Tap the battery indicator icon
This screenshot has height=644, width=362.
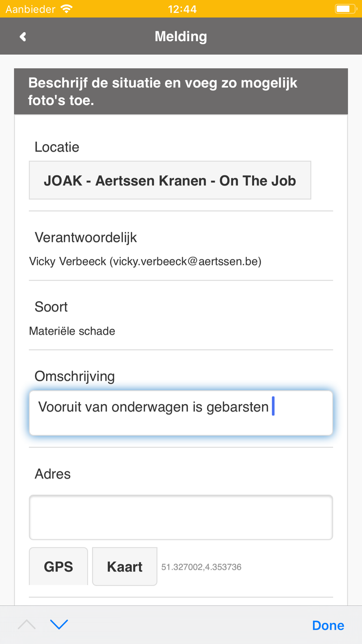click(345, 9)
